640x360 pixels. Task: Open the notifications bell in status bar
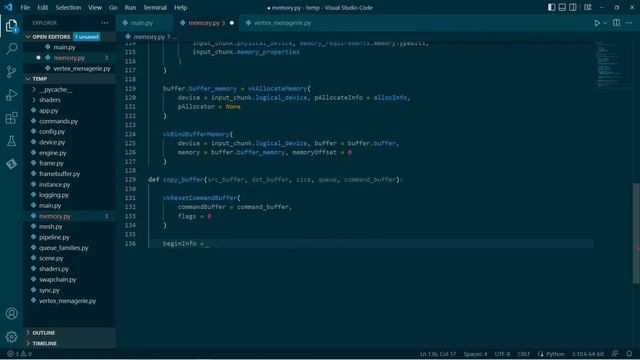[x=629, y=354]
